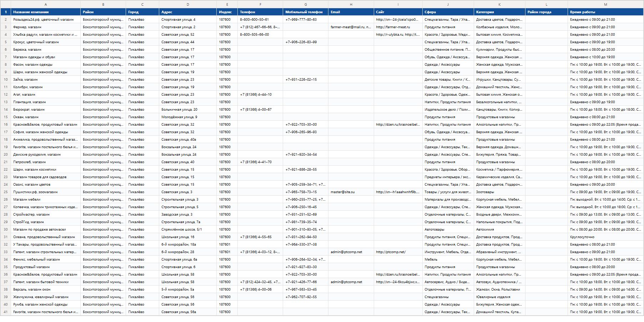This screenshot has height=322, width=644.
Task: Click email cell 'master@site.su'
Action: click(x=351, y=192)
